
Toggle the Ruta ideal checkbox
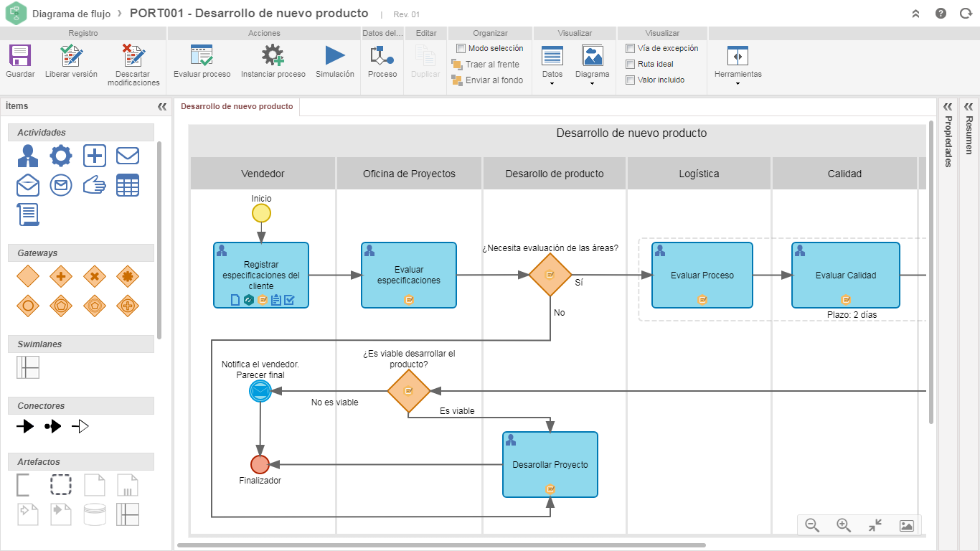(631, 65)
